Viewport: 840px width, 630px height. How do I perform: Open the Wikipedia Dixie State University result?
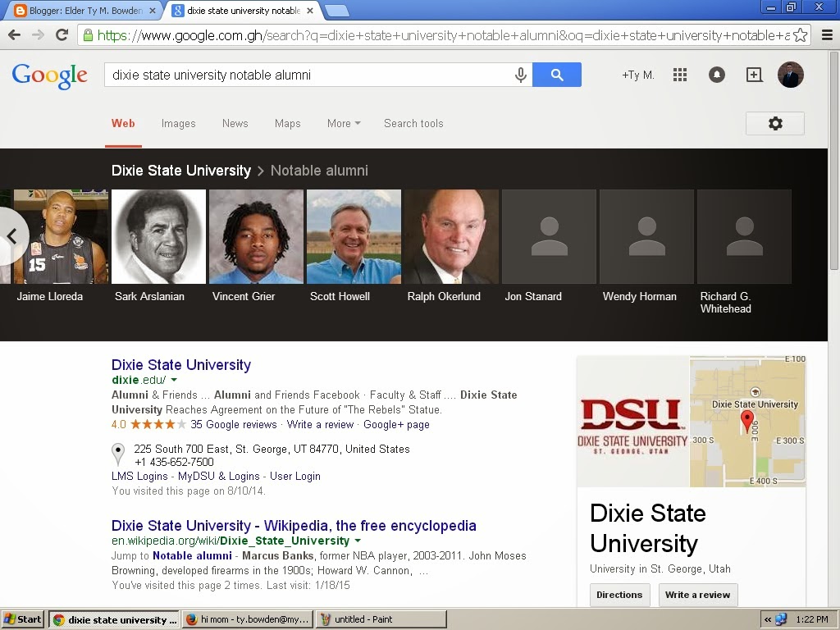tap(294, 526)
